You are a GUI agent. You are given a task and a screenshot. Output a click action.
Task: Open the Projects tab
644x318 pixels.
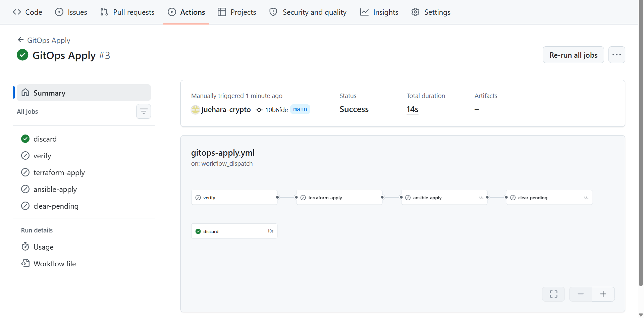tap(237, 12)
